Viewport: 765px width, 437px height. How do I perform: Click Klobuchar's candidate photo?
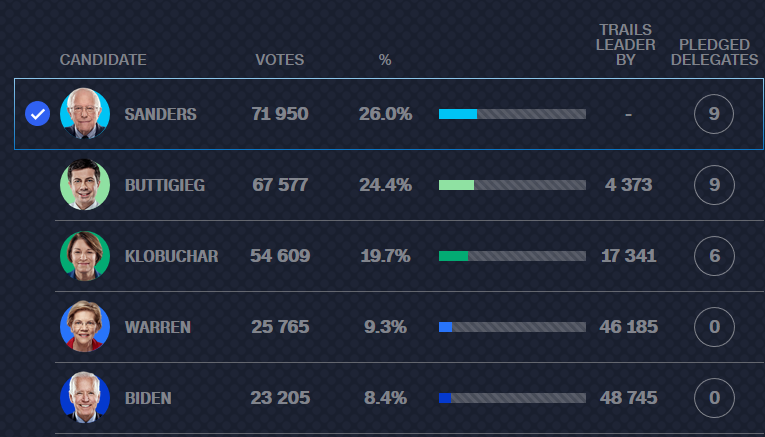point(85,256)
